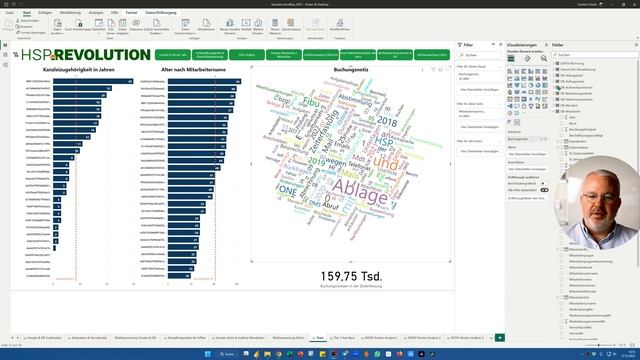Click the Suchen field in the Filter pane
The width and height of the screenshot is (640, 360).
click(479, 55)
